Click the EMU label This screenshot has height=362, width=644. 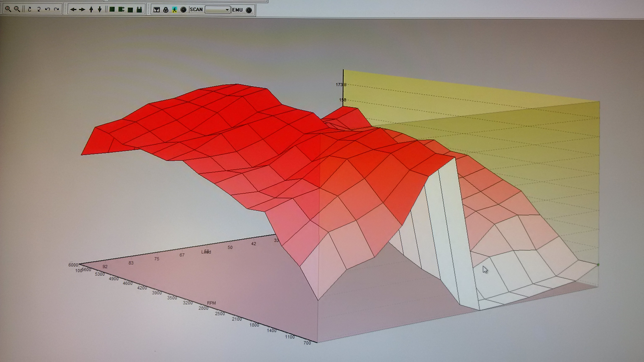[237, 10]
